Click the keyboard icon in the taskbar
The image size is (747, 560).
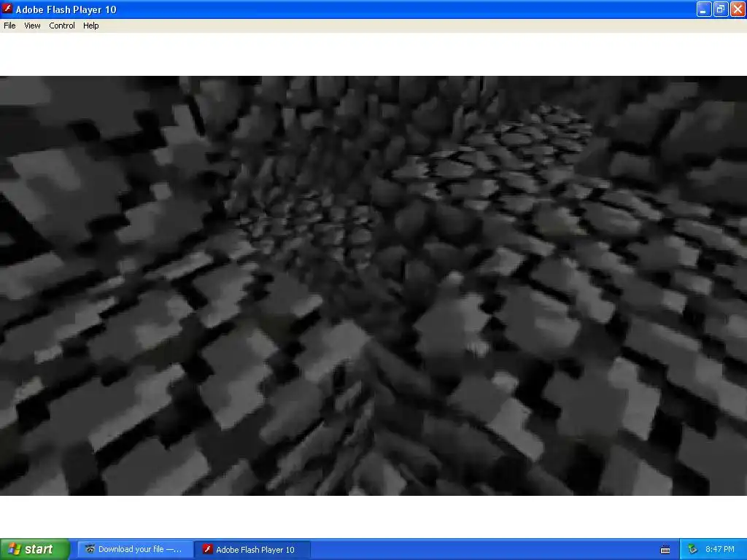pyautogui.click(x=665, y=550)
